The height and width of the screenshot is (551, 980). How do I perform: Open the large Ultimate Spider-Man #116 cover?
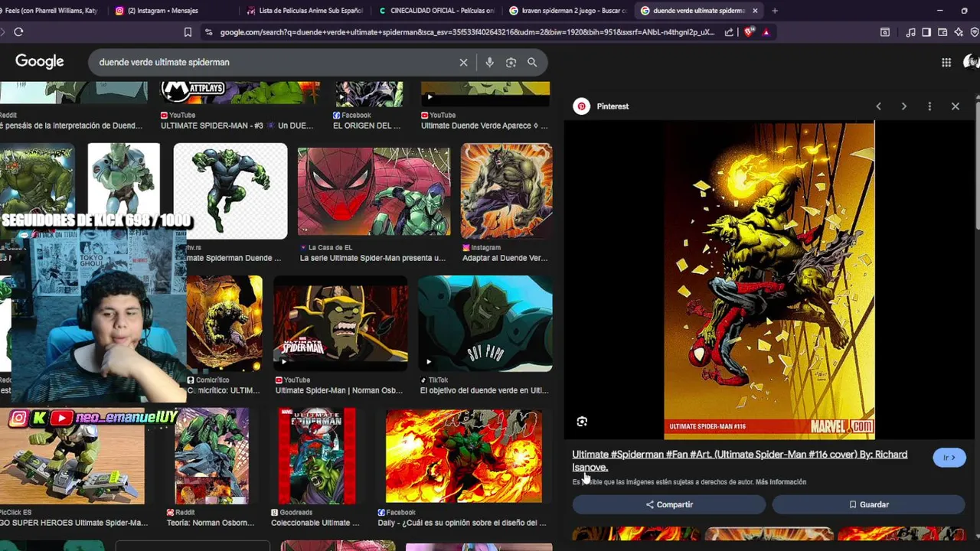tap(769, 280)
